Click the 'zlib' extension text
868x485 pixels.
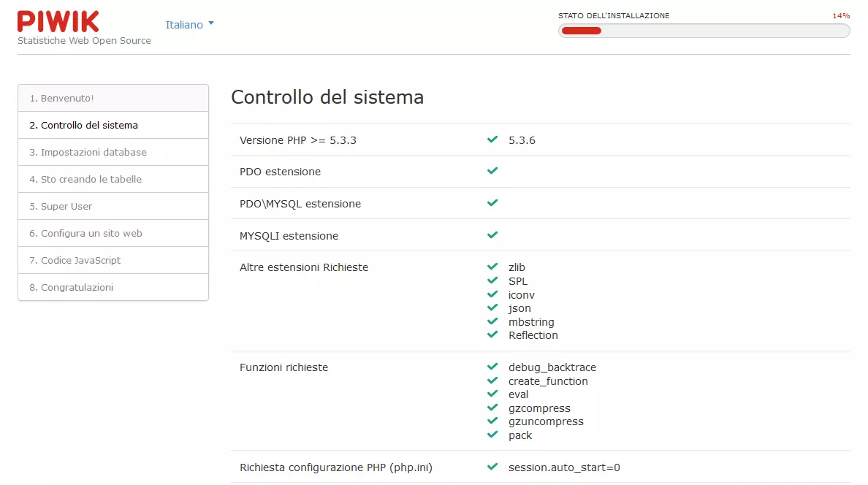[517, 267]
